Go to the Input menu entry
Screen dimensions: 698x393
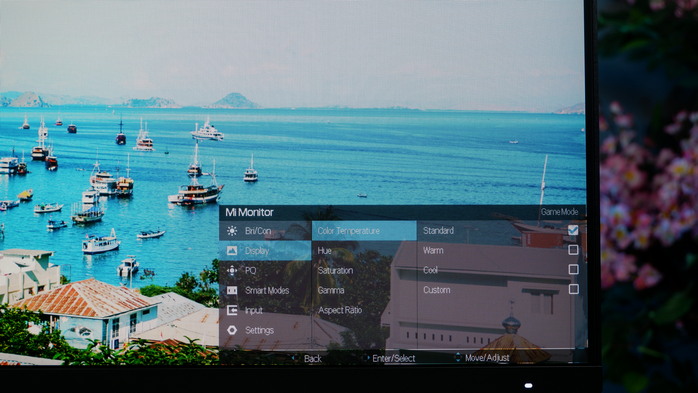point(265,310)
